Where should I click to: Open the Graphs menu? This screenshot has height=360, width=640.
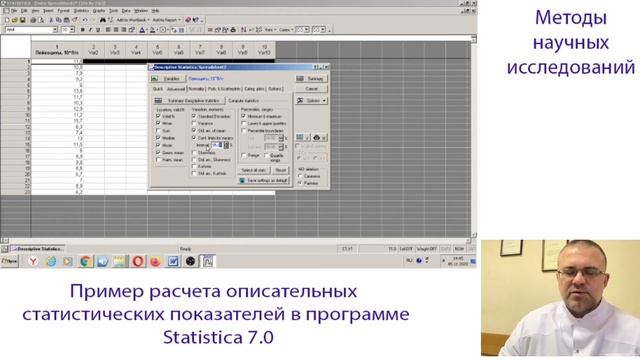pos(99,11)
